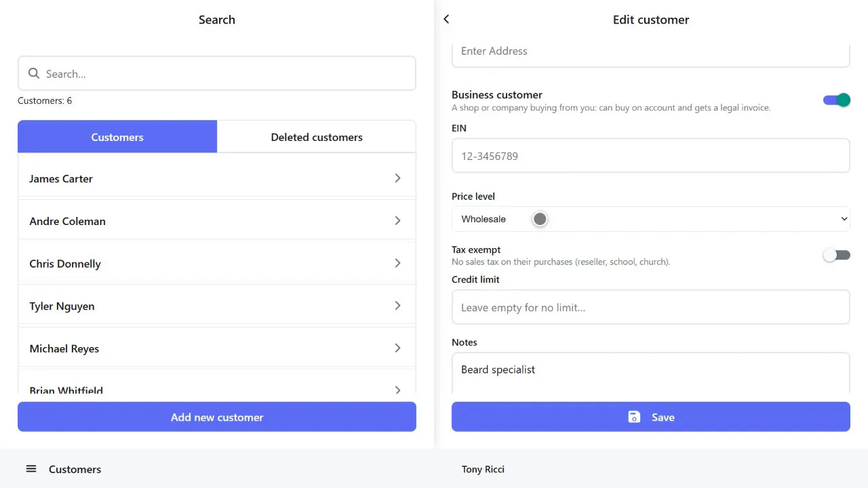Switch to the Deleted customers tab
The width and height of the screenshot is (868, 488).
[317, 137]
